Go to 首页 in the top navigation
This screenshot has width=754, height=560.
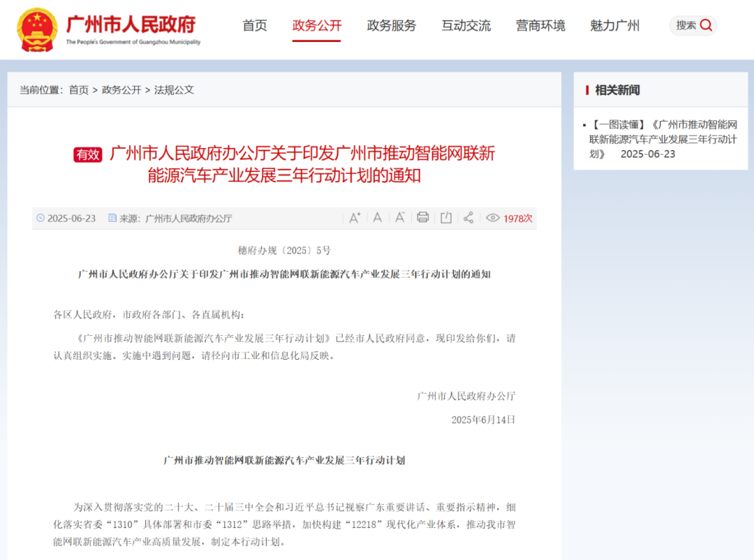[x=254, y=26]
